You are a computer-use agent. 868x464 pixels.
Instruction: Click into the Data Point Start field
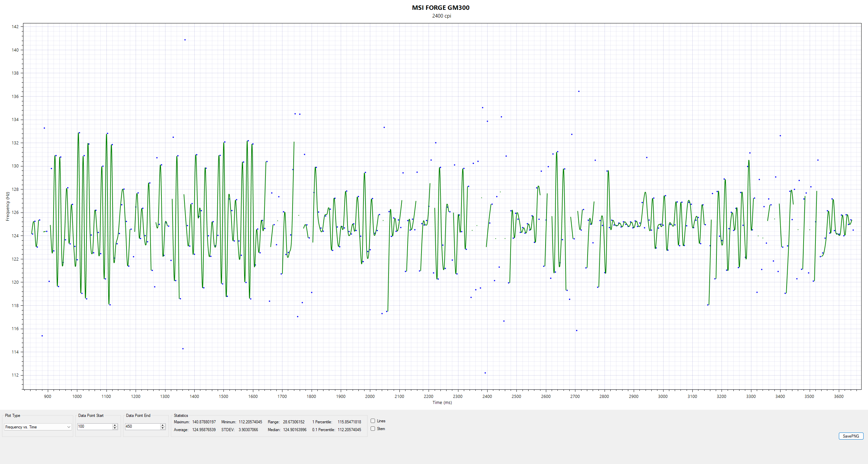click(x=95, y=426)
